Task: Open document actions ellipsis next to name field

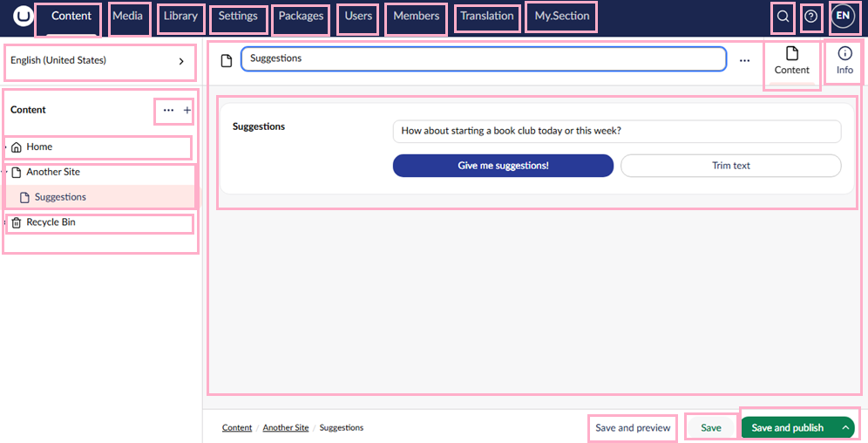Action: (744, 60)
